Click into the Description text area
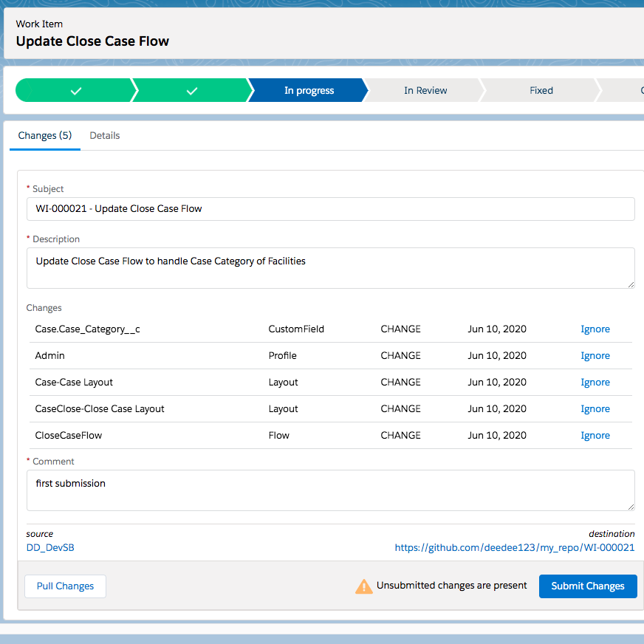644x644 pixels. click(330, 267)
